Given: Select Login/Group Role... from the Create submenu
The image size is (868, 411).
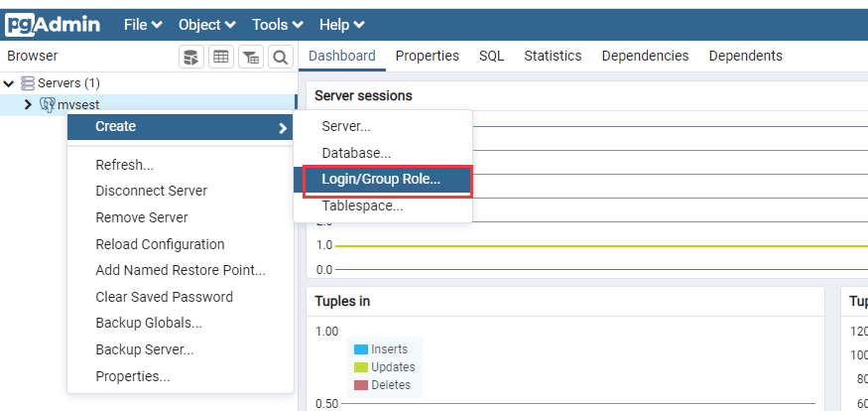Looking at the screenshot, I should coord(381,180).
